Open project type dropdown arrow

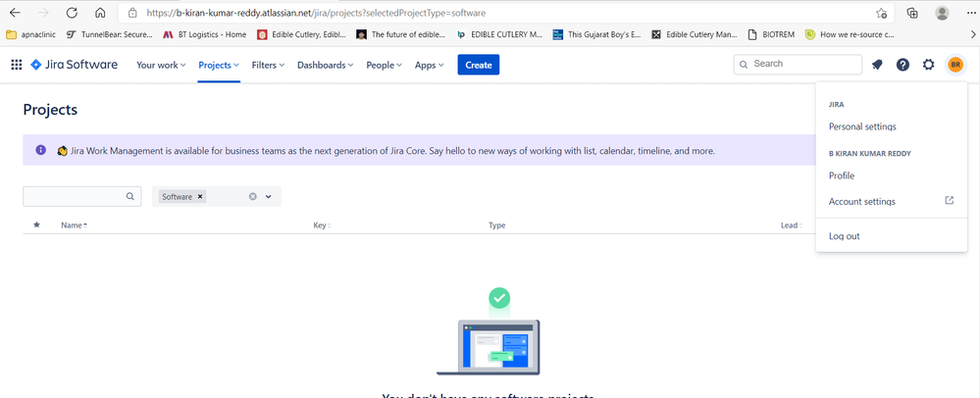point(268,196)
